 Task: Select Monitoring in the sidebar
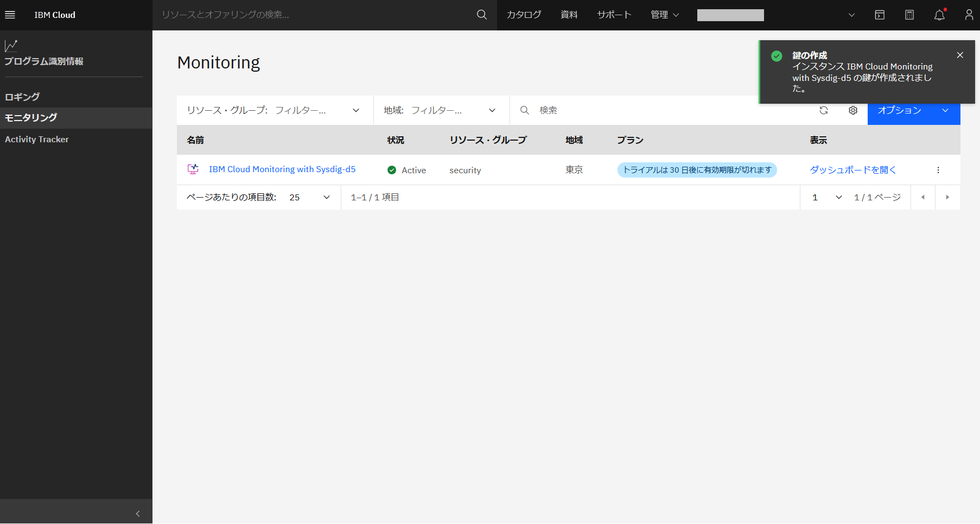point(76,118)
